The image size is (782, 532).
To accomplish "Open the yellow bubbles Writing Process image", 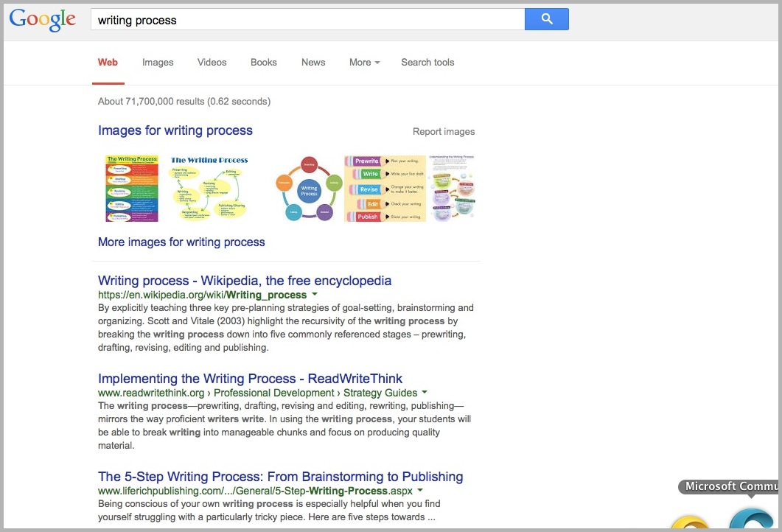I will 209,188.
